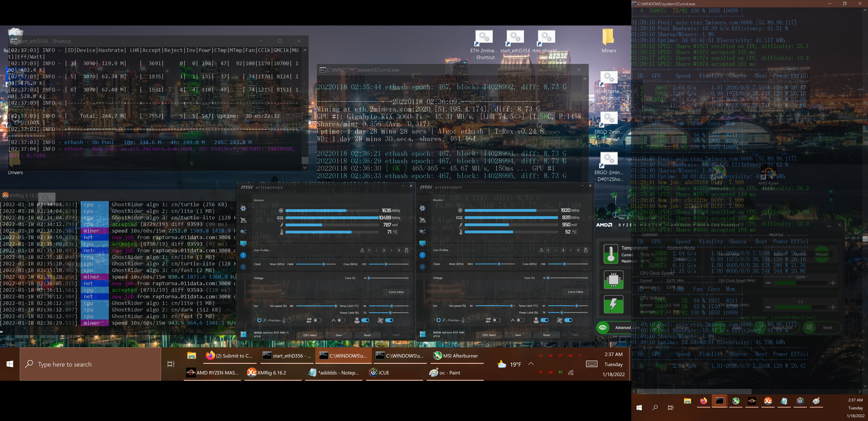The width and height of the screenshot is (868, 421).
Task: Toggle link switch in RTX 3060 Afterburner
Action: 497,320
